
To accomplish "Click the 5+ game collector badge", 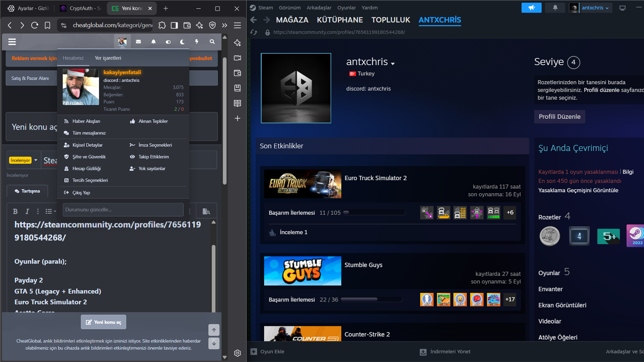I will click(608, 236).
